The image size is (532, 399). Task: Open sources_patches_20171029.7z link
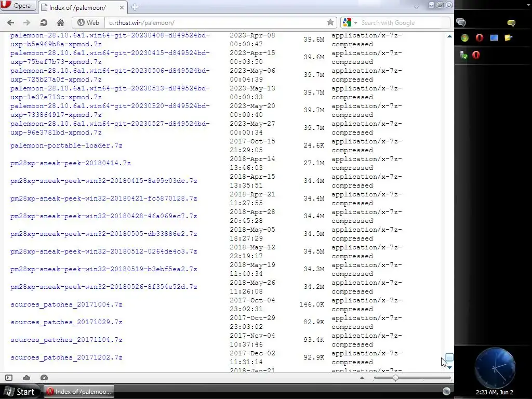coord(66,322)
